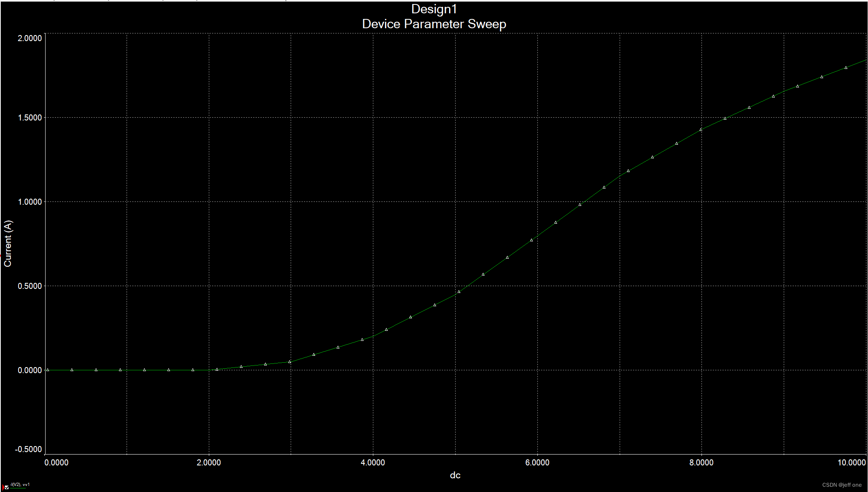This screenshot has width=868, height=492.
Task: Click the 1.5000 y-axis tick label
Action: tap(30, 118)
